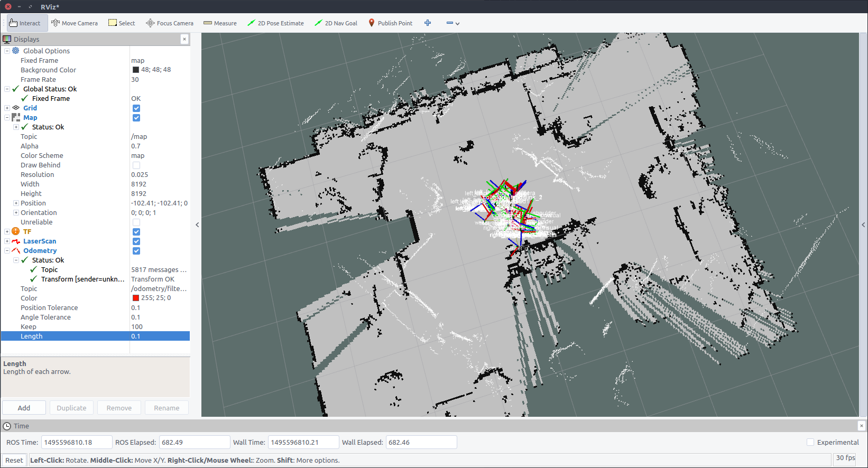Viewport: 868px width, 468px height.
Task: Toggle the TF display checkbox
Action: (136, 231)
